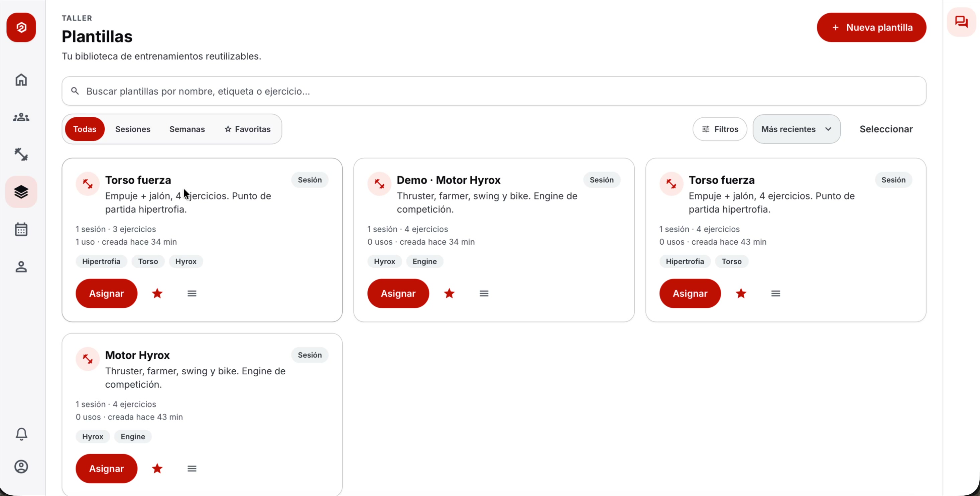The height and width of the screenshot is (496, 980).
Task: Click the Hipertrofia tag on first card
Action: [x=101, y=261]
